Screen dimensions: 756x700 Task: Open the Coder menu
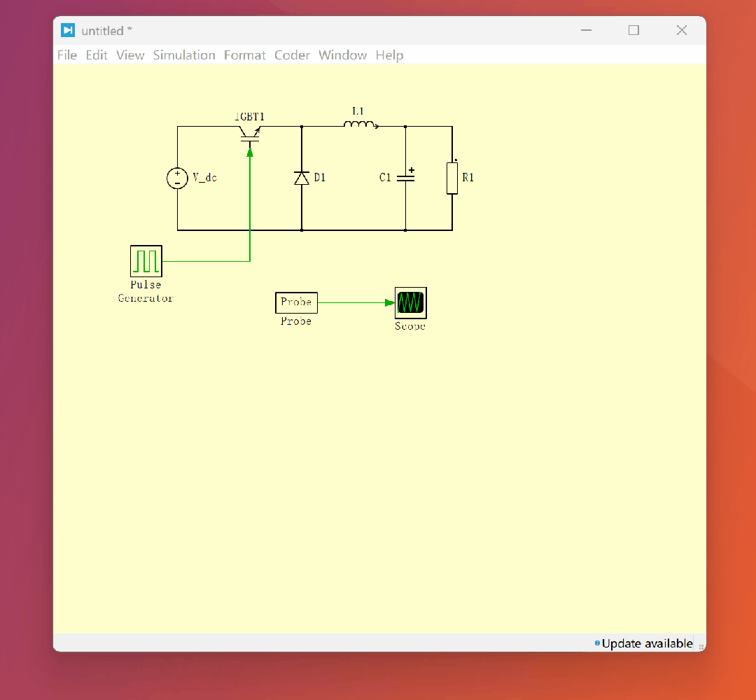point(292,55)
